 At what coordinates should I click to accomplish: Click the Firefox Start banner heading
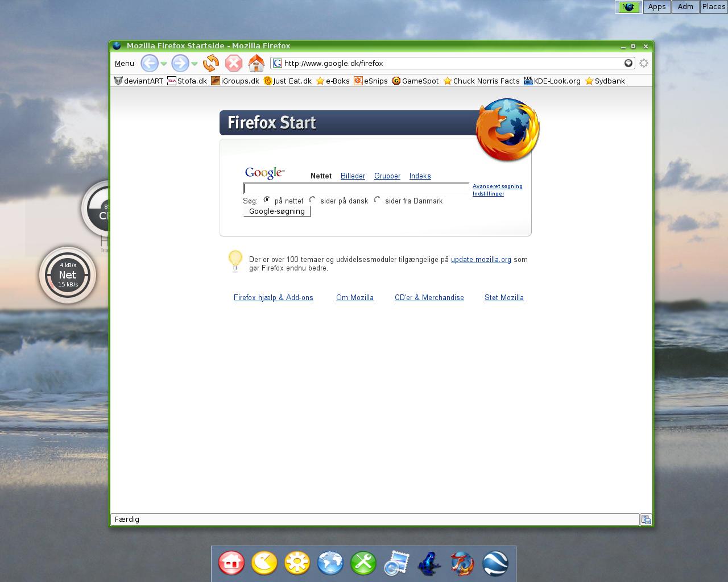271,123
